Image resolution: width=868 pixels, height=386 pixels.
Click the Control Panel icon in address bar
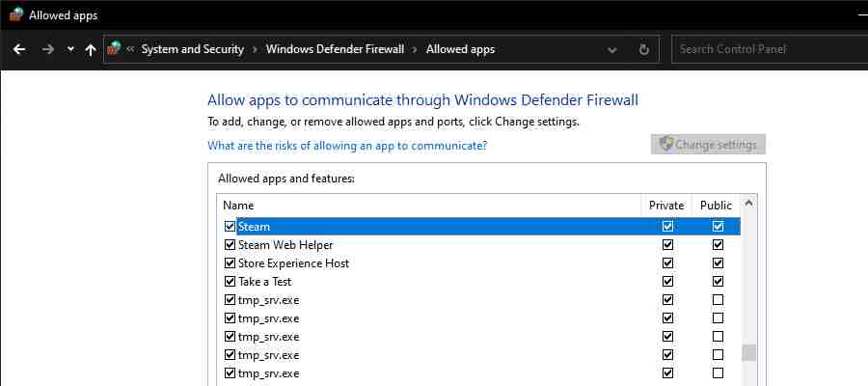[114, 49]
